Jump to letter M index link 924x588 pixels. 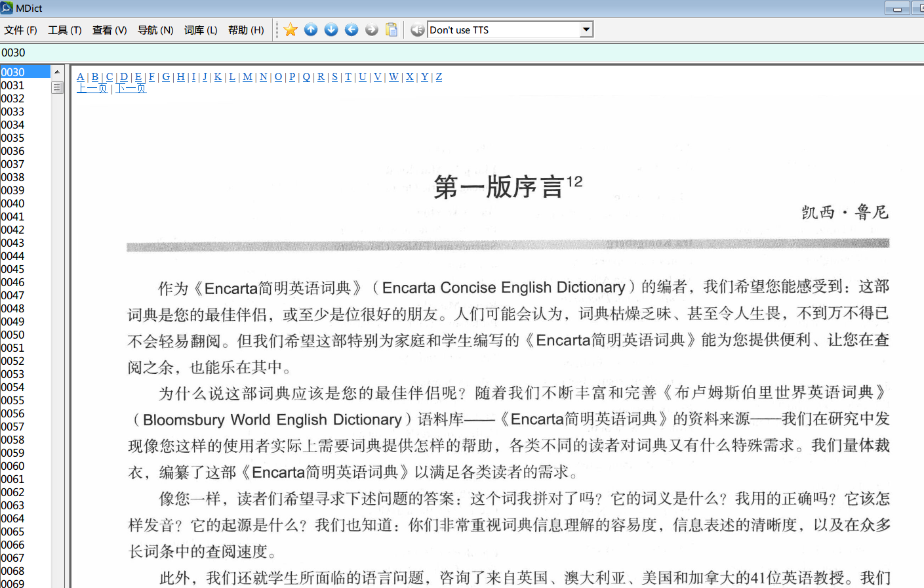pos(247,77)
